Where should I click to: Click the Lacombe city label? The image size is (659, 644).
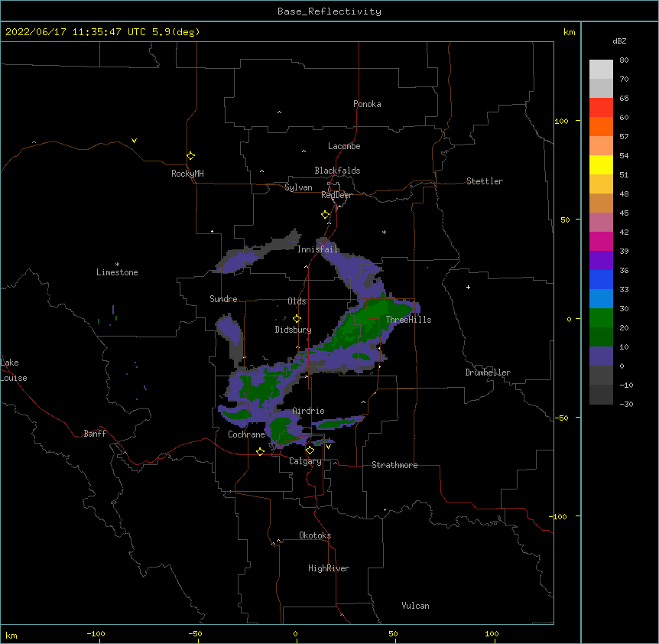click(344, 146)
